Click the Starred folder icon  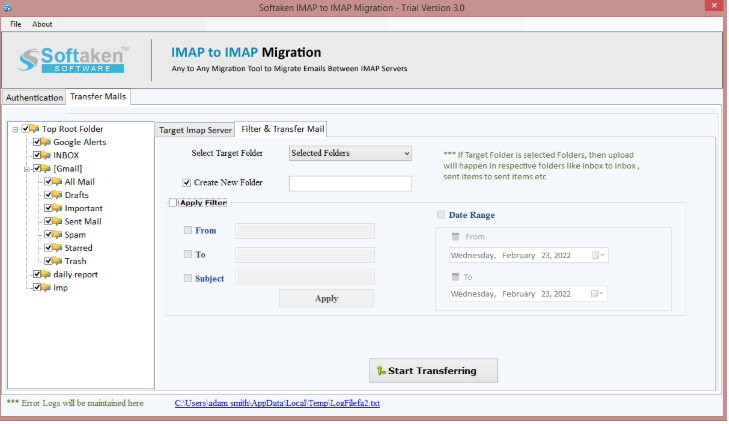(57, 248)
